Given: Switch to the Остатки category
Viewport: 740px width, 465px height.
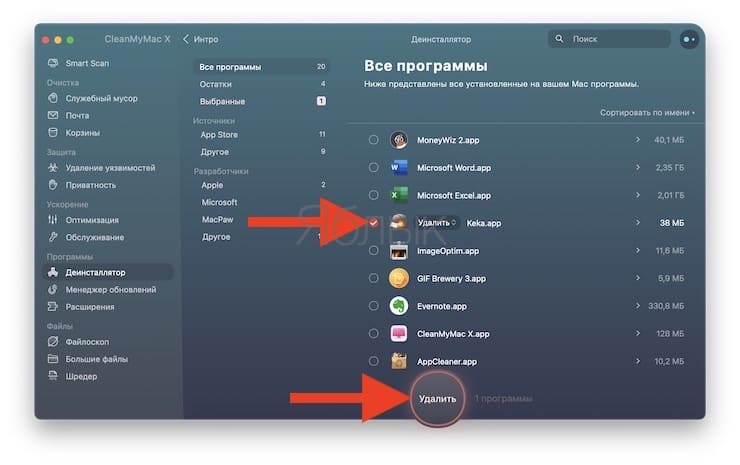Looking at the screenshot, I should pyautogui.click(x=261, y=84).
